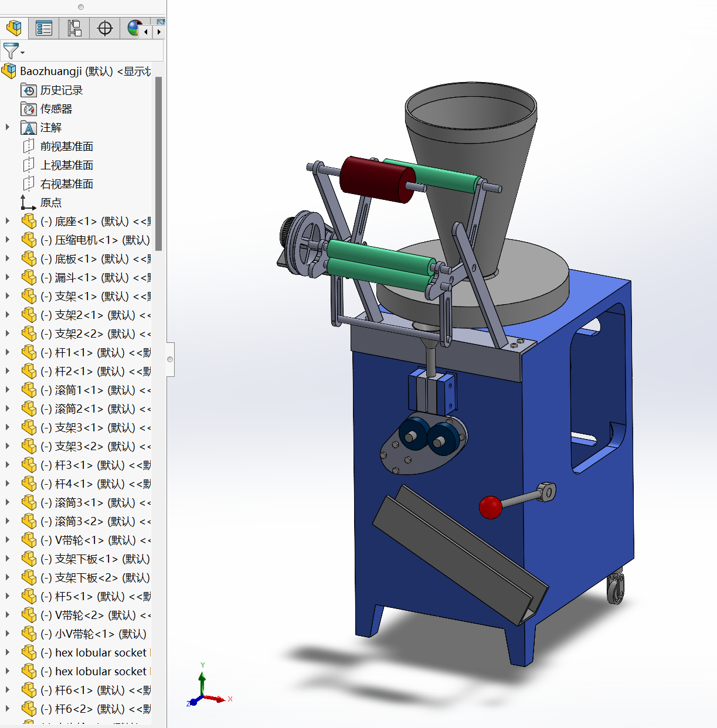The image size is (717, 728).
Task: Open the DisplayManager color sphere tab
Action: pyautogui.click(x=134, y=28)
